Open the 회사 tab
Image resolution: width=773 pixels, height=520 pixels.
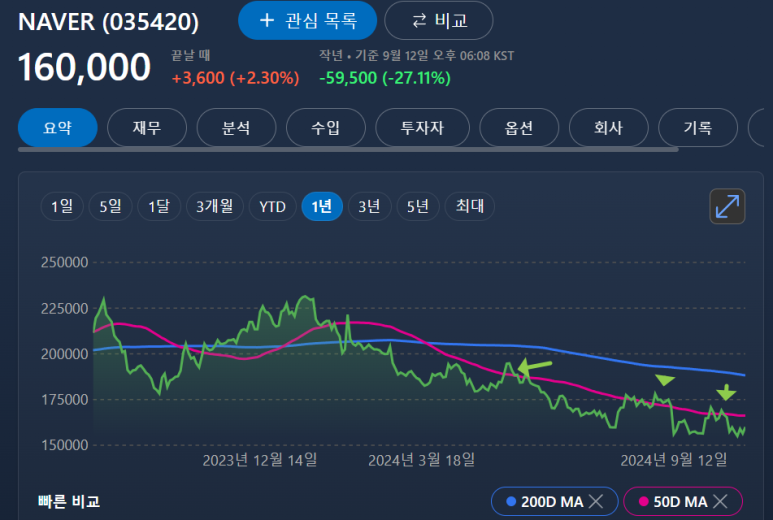coord(609,128)
